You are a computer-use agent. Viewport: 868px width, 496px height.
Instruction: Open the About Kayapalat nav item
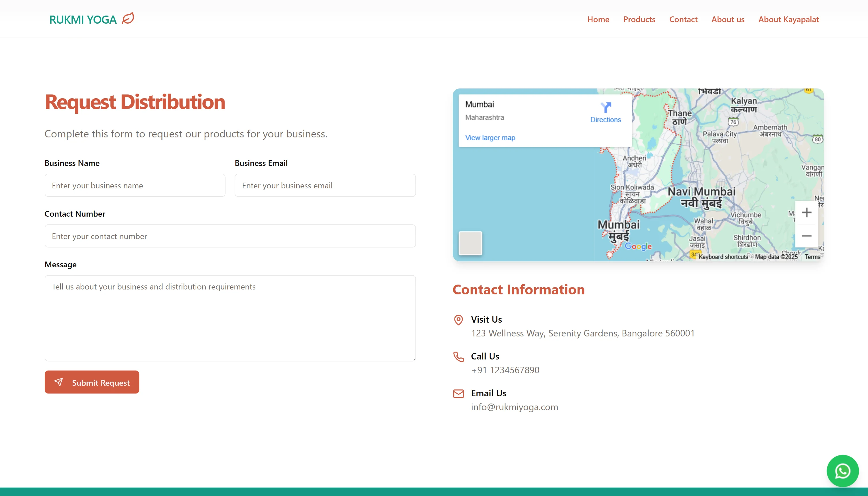788,19
